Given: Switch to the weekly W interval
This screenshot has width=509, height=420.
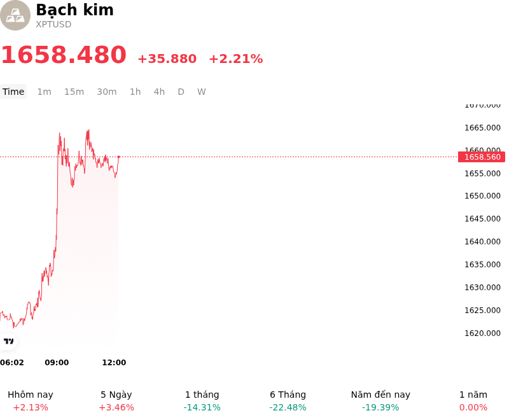Looking at the screenshot, I should [201, 92].
